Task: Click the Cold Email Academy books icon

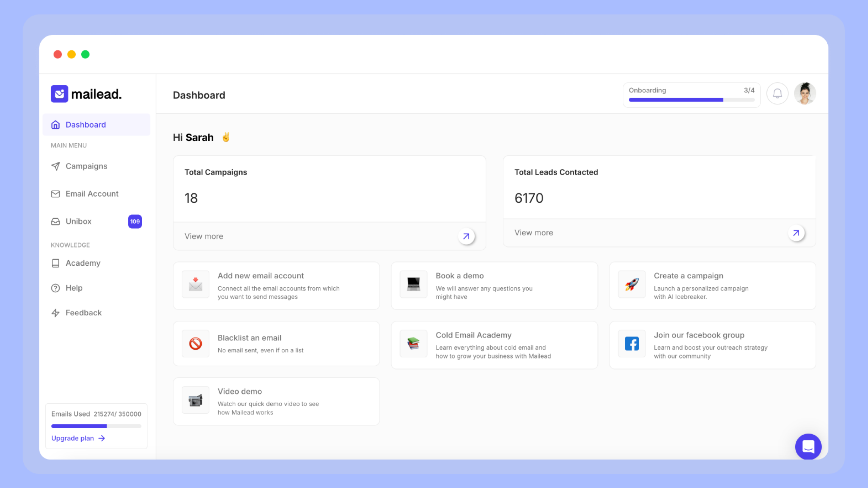Action: (413, 343)
